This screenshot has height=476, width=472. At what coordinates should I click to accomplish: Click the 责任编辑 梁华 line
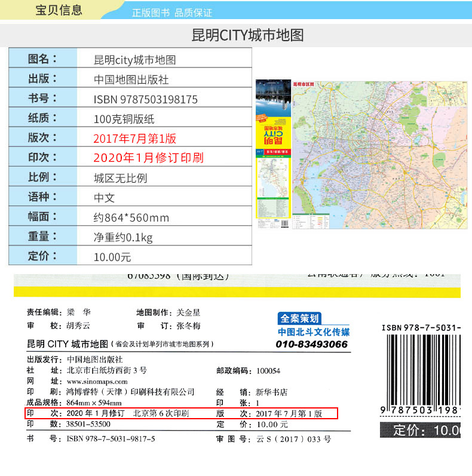tap(59, 312)
